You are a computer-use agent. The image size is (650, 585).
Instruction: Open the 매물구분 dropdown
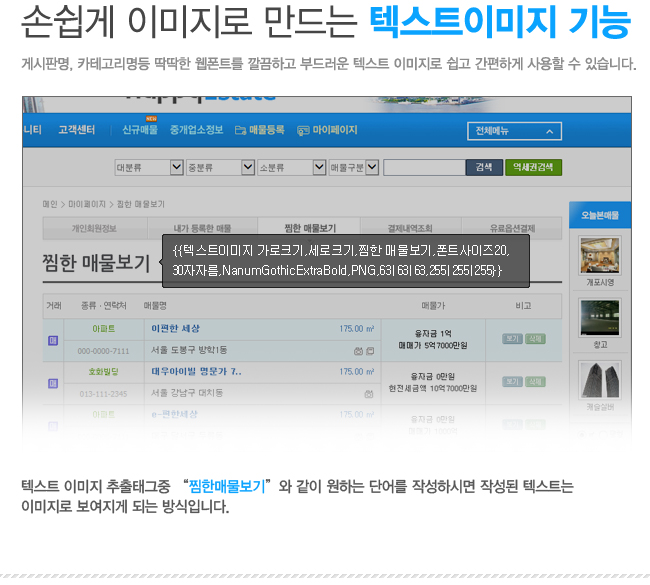pos(354,167)
